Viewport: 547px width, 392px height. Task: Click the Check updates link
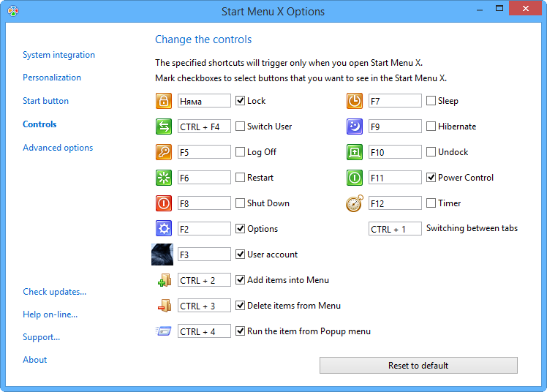tap(54, 292)
